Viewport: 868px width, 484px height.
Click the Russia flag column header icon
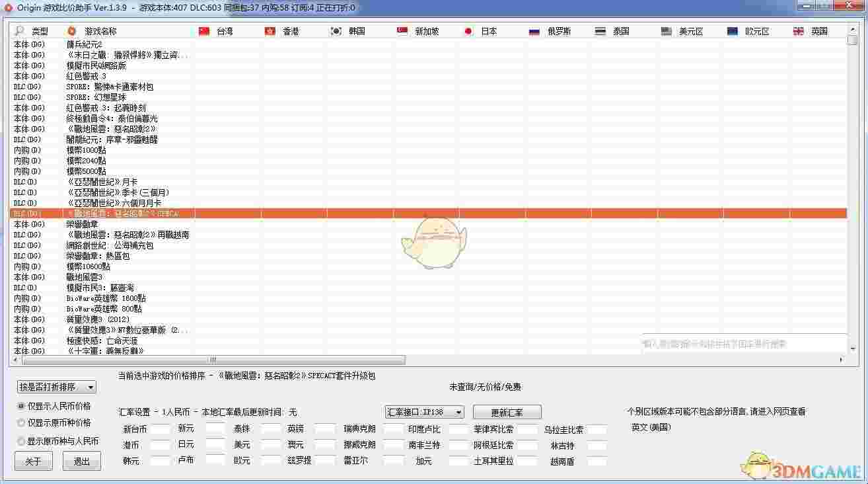533,30
